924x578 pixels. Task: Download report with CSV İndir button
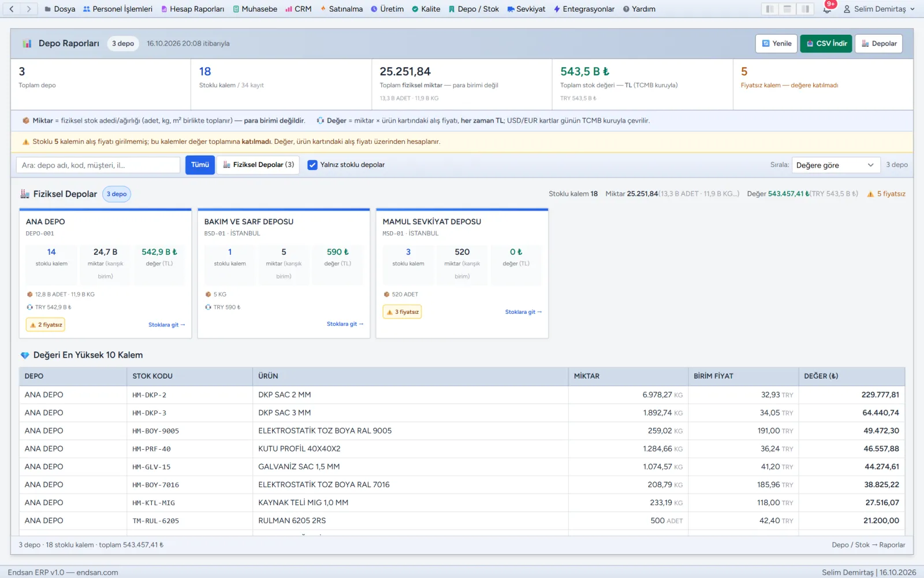tap(826, 44)
